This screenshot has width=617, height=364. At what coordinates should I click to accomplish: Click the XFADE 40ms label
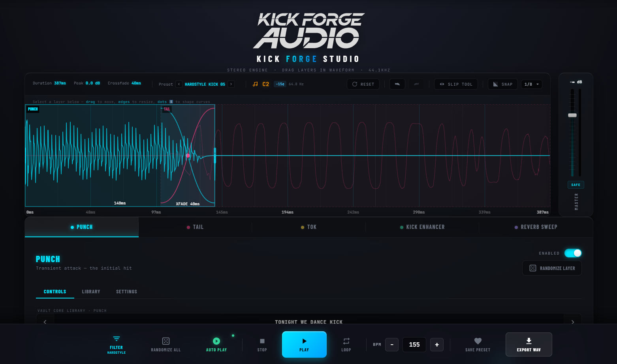click(188, 204)
